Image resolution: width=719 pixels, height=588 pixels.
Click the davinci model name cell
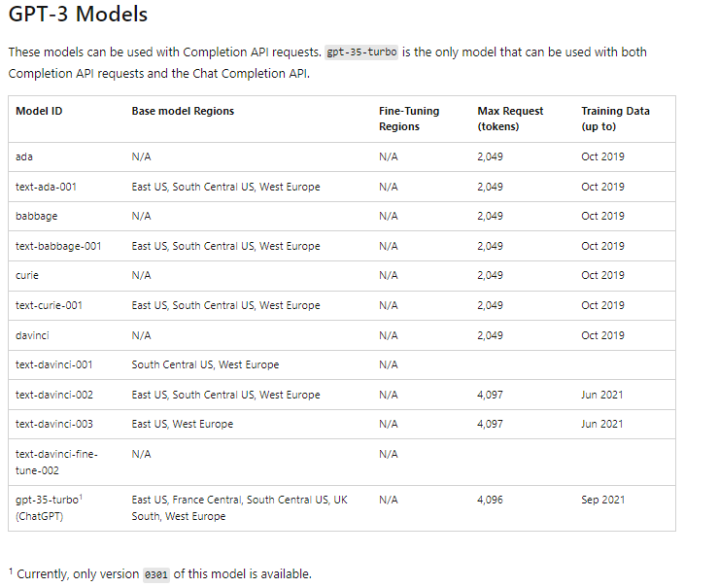[x=32, y=335]
